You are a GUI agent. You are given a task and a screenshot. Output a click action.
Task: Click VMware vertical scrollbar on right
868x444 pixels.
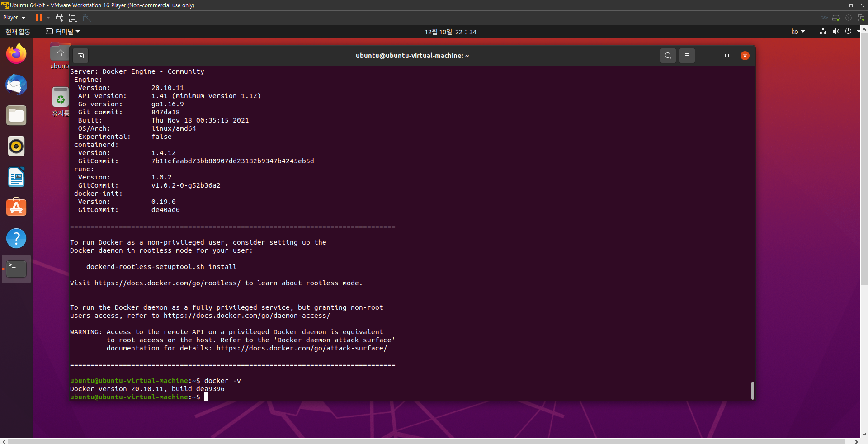[x=864, y=158]
